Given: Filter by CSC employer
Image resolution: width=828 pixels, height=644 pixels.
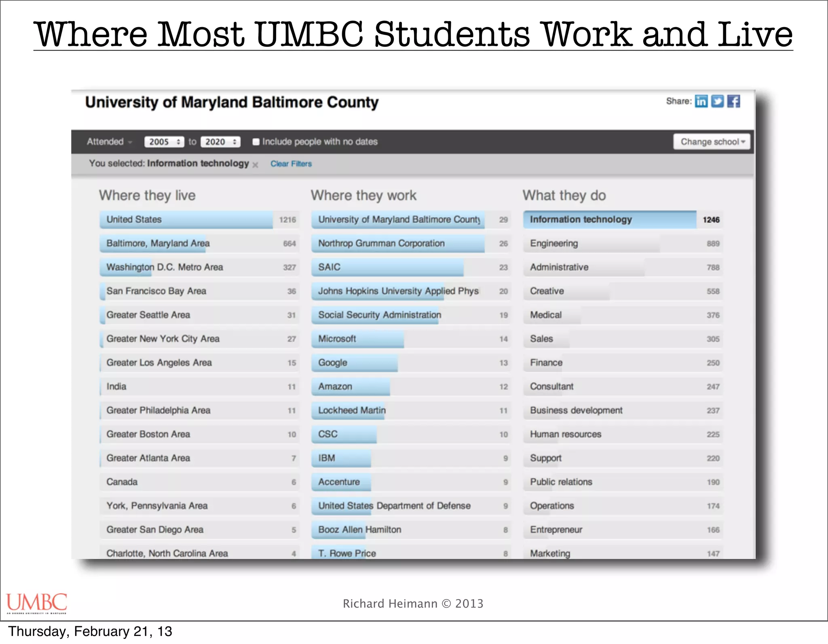Looking at the screenshot, I should [411, 434].
